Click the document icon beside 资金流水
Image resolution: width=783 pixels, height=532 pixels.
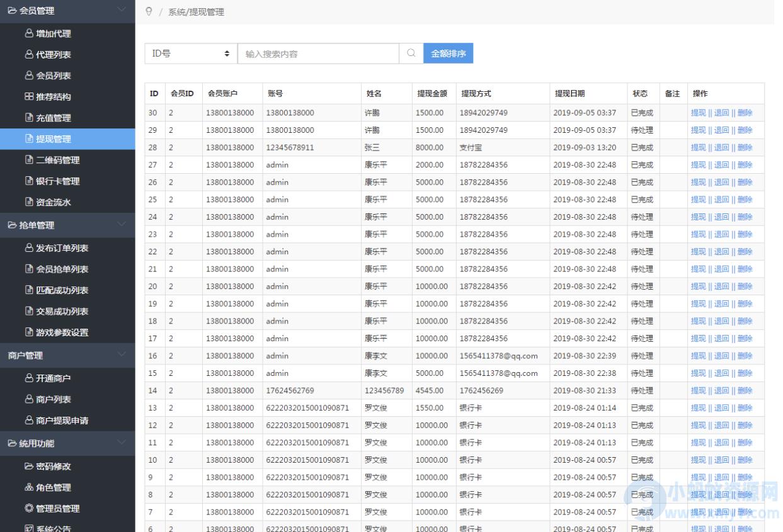[29, 202]
